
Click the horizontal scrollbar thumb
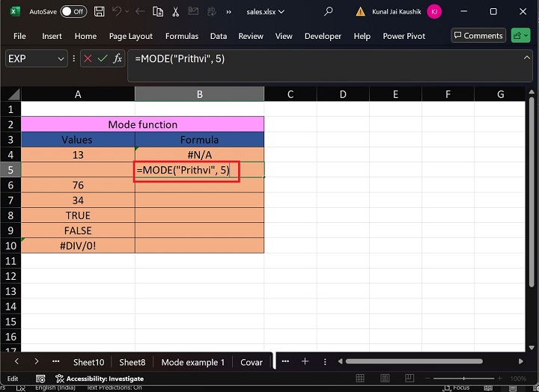pos(414,361)
